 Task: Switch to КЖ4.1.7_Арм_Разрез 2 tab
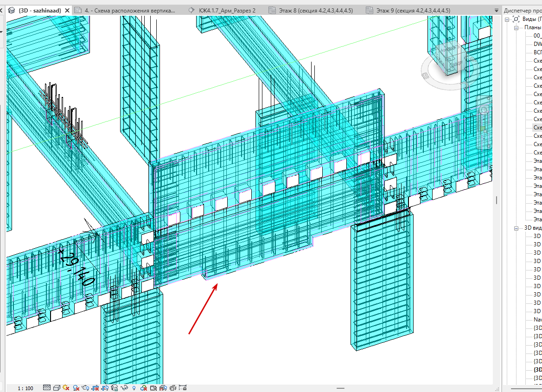click(226, 10)
